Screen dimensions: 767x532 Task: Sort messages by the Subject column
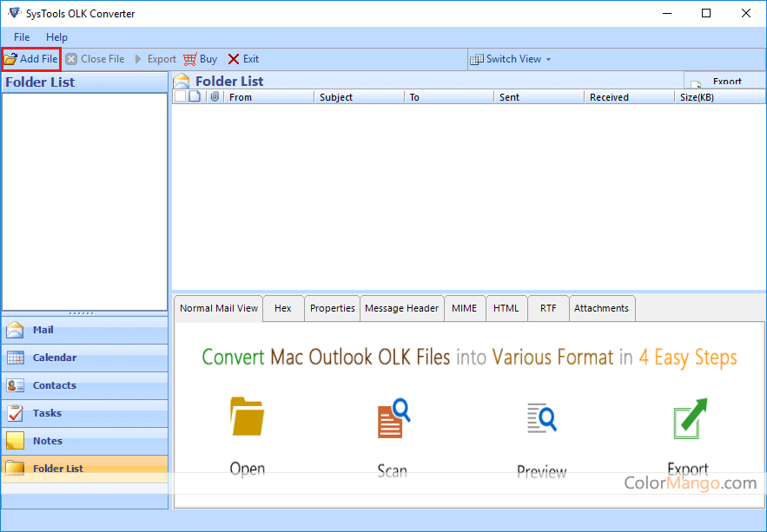359,97
